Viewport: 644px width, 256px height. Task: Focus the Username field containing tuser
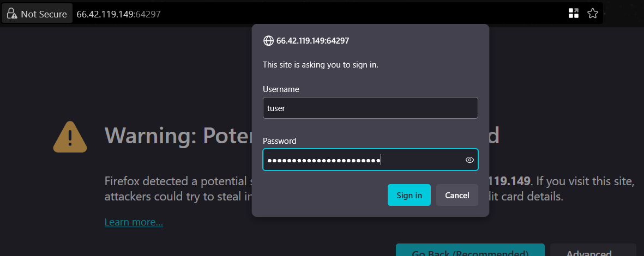pos(370,108)
